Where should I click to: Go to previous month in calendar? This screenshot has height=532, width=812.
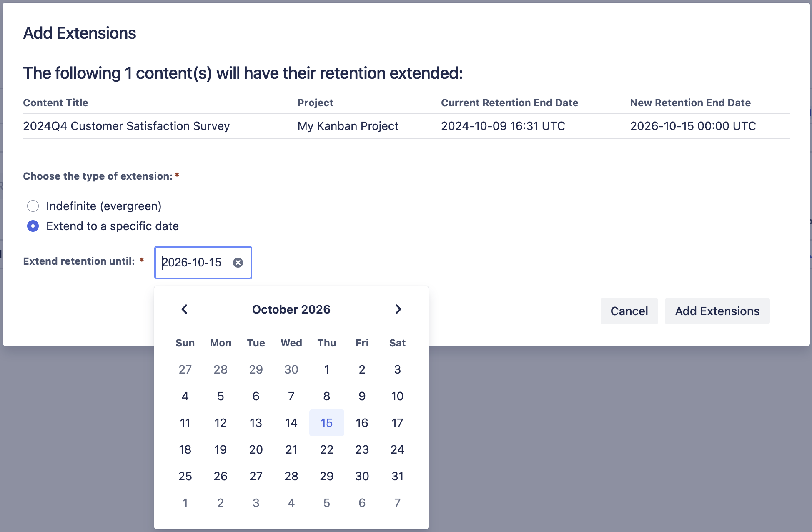tap(185, 309)
